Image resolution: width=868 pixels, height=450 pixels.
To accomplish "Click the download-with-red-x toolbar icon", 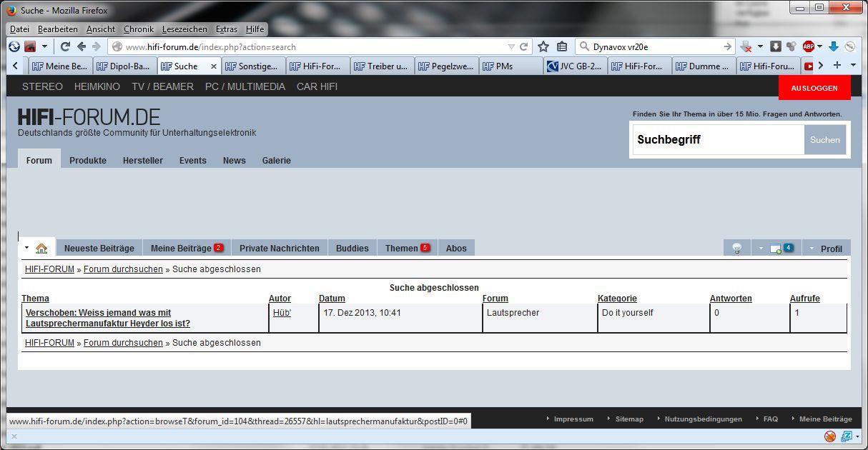I will tap(746, 46).
